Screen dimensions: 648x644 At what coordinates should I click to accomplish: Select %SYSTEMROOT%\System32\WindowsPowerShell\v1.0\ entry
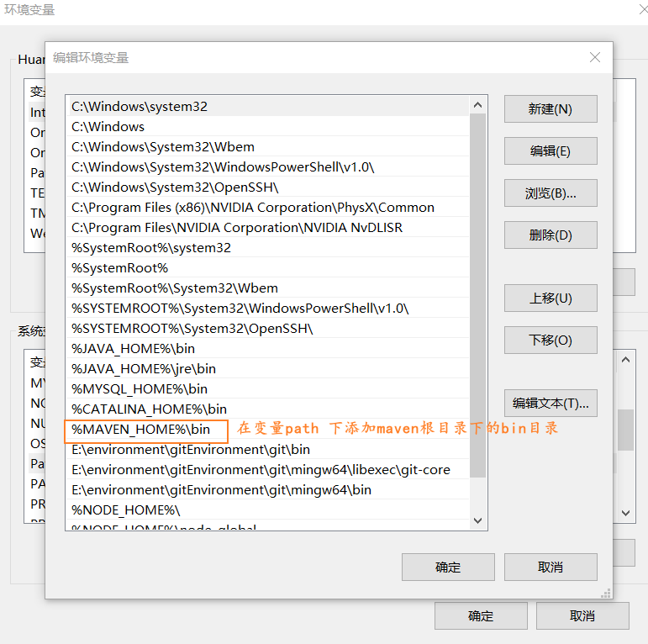click(268, 309)
